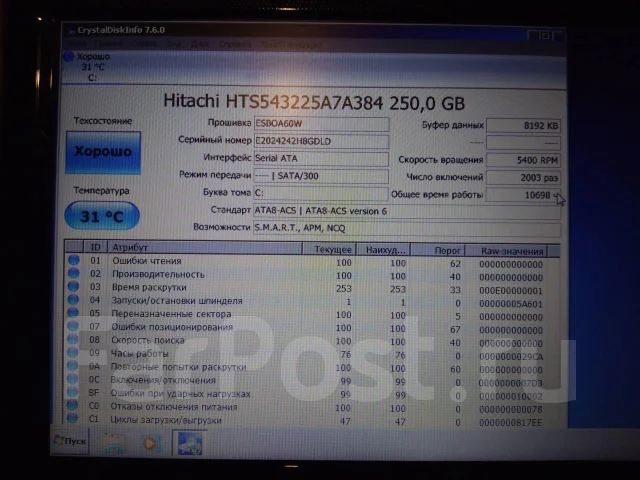This screenshot has height=480, width=640.
Task: Click status circle for Скорость поиска
Action: pos(73,339)
